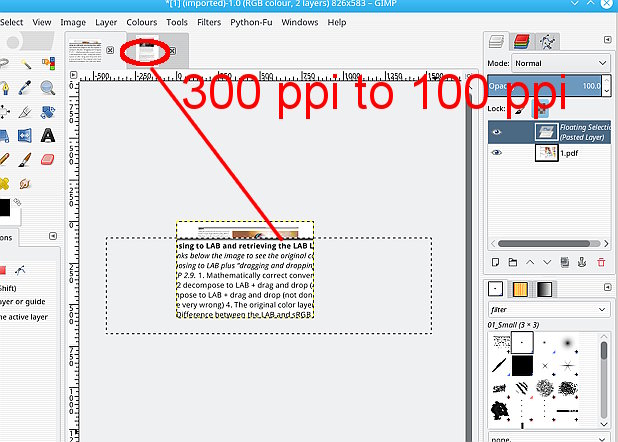Viewport: 618px width, 442px height.
Task: Switch to the Channels tab
Action: pyautogui.click(x=521, y=41)
